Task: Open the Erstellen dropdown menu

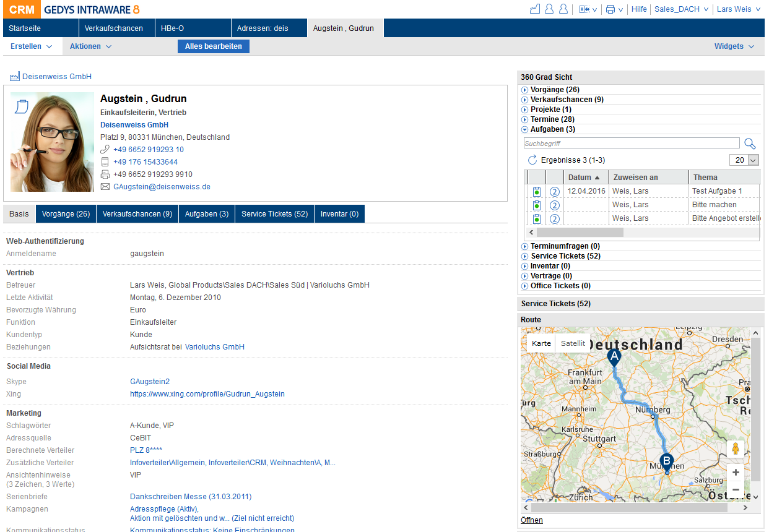Action: point(31,46)
